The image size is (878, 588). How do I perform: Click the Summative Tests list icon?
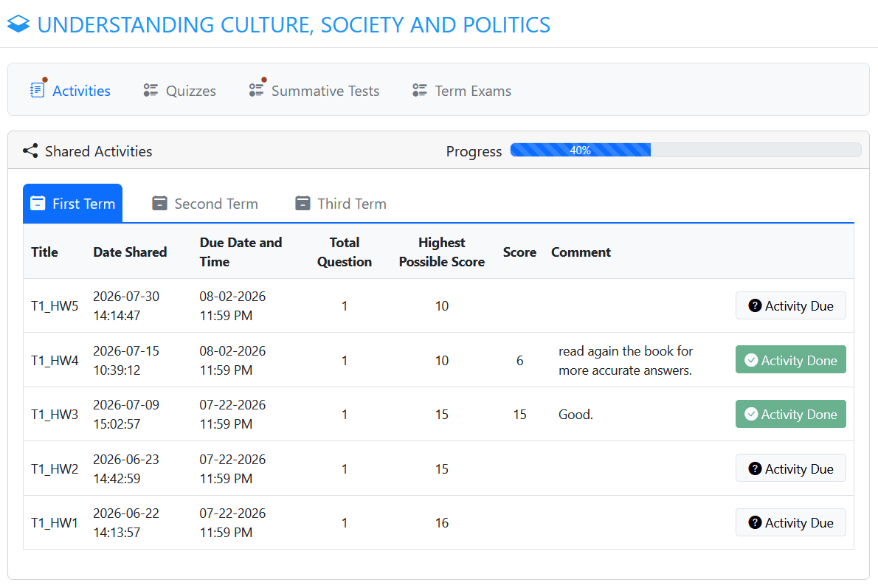point(257,89)
